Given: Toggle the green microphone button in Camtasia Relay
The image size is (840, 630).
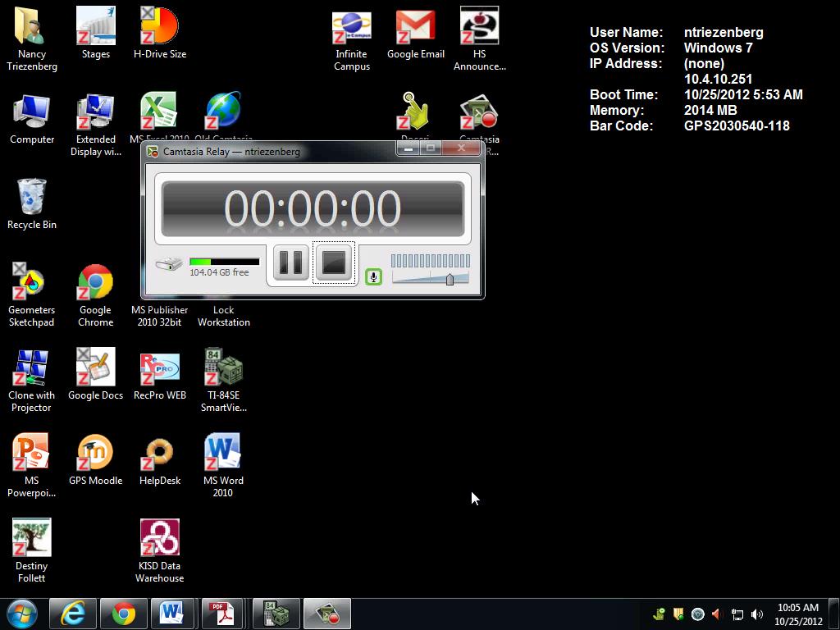Looking at the screenshot, I should click(x=373, y=276).
